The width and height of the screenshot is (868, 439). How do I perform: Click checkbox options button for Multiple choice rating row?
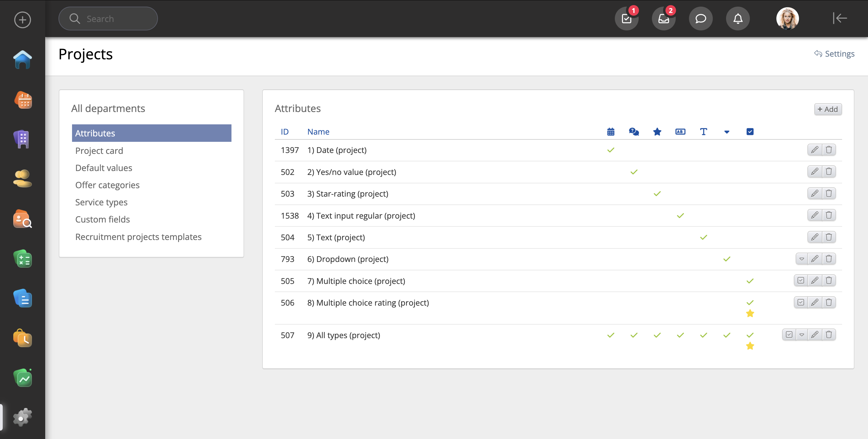800,302
